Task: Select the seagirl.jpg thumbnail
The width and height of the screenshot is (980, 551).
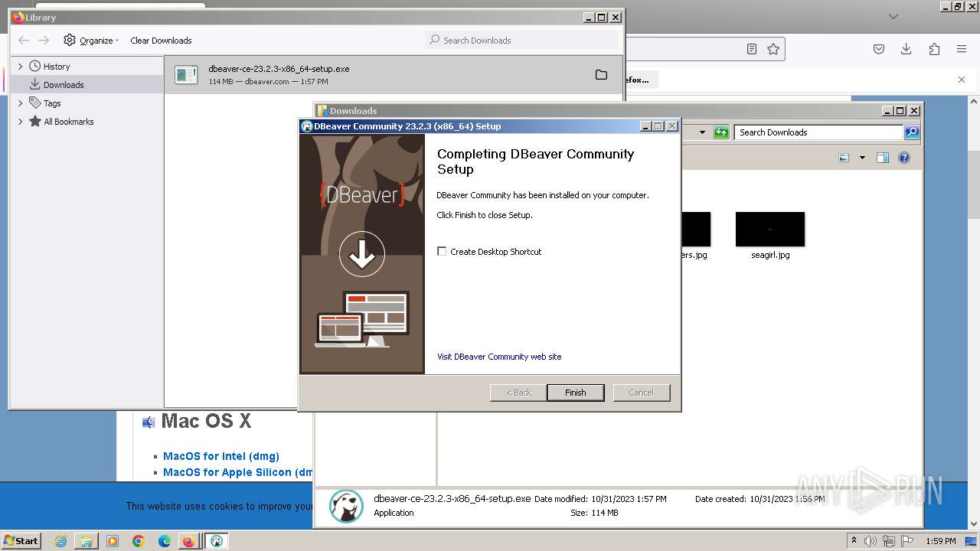Action: point(770,229)
